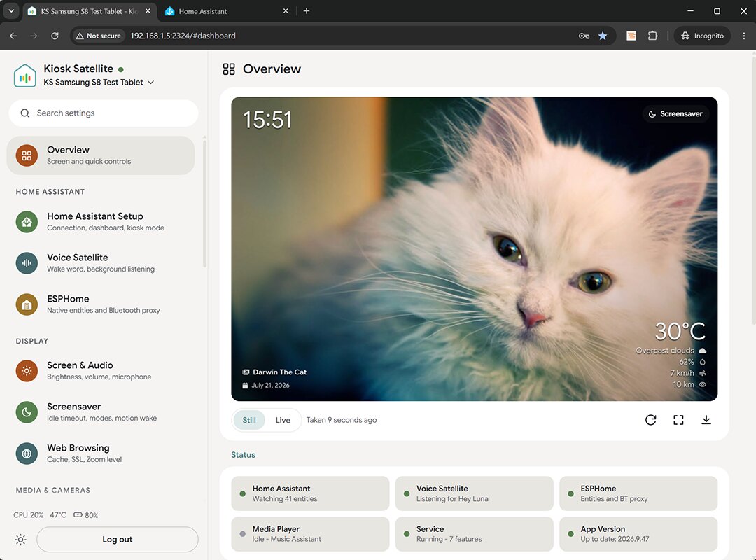
Task: Click the Screensaver moon icon in sidebar
Action: pos(27,412)
